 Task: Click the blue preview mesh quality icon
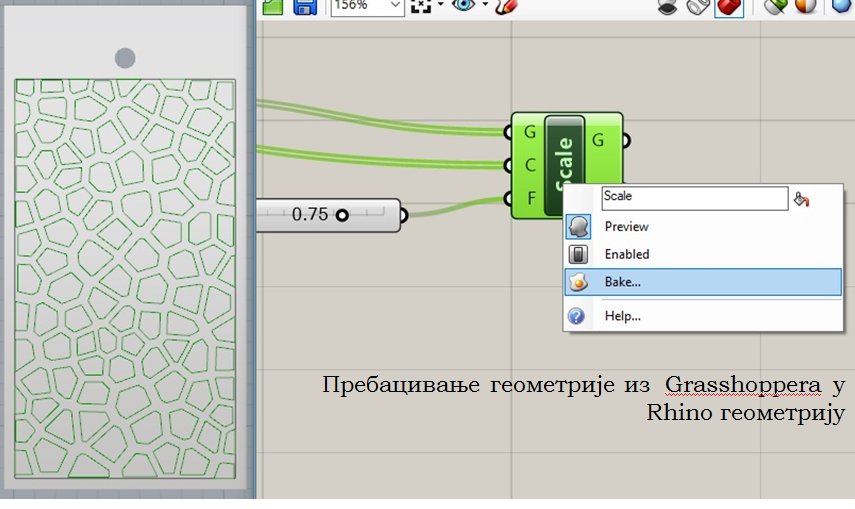843,6
